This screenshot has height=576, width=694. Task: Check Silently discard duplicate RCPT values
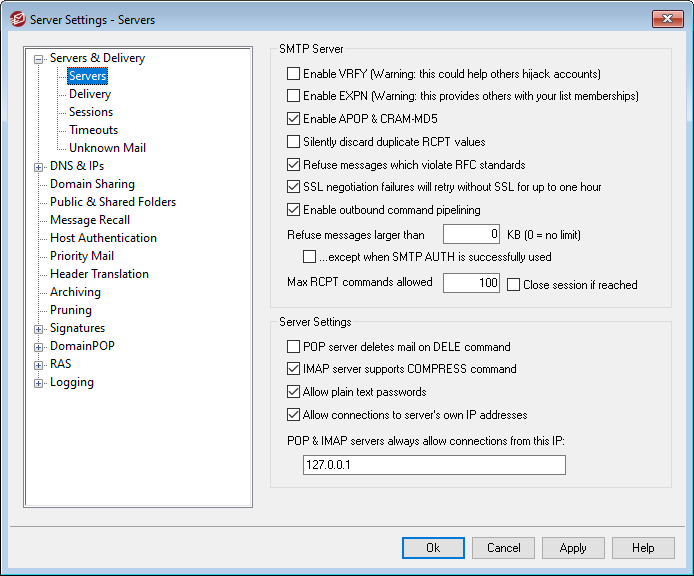[x=294, y=142]
